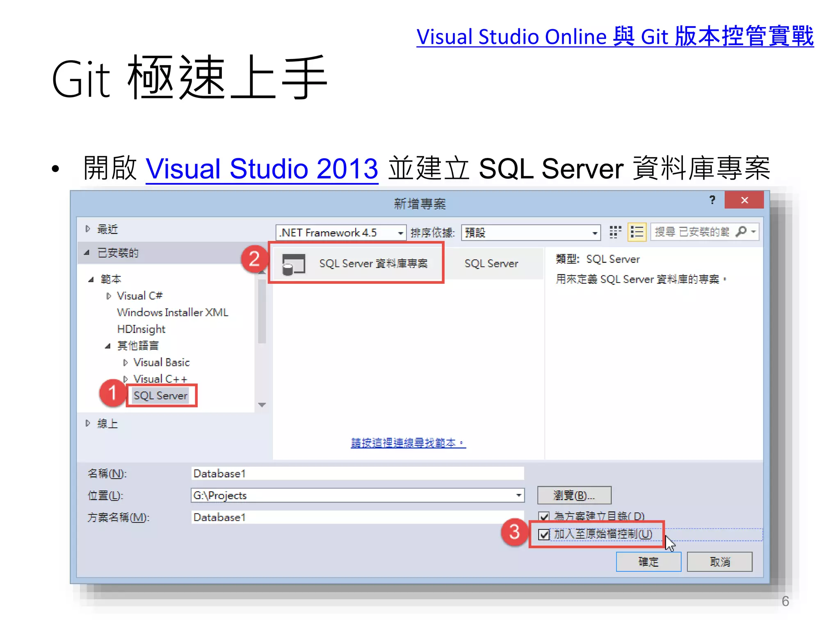Click 瀏覽(B)... button
This screenshot has width=840, height=630.
(574, 495)
